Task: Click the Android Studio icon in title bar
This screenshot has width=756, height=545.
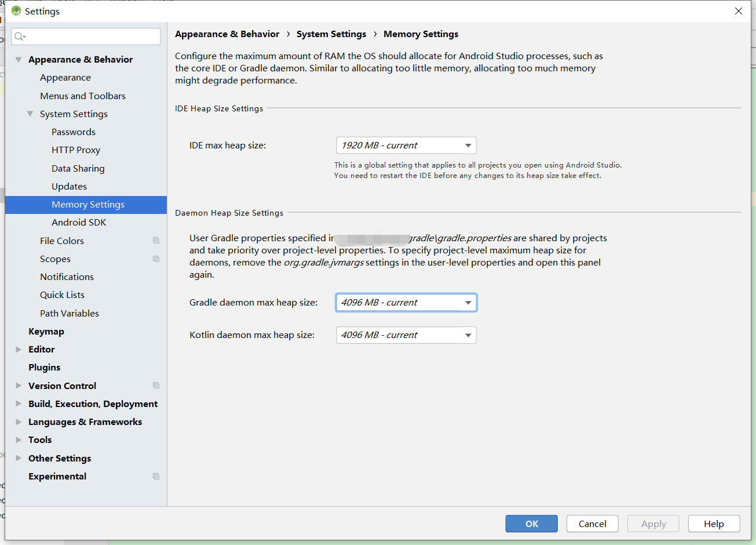Action: [x=16, y=11]
